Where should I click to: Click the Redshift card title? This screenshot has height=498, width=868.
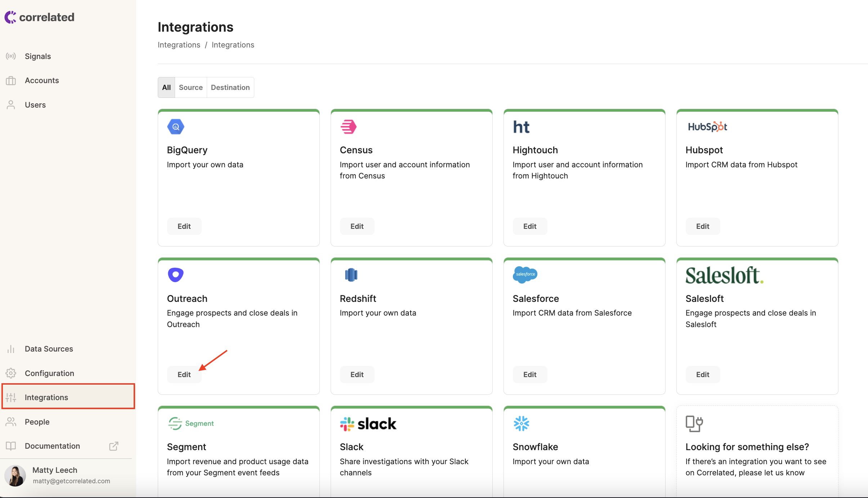[358, 299]
